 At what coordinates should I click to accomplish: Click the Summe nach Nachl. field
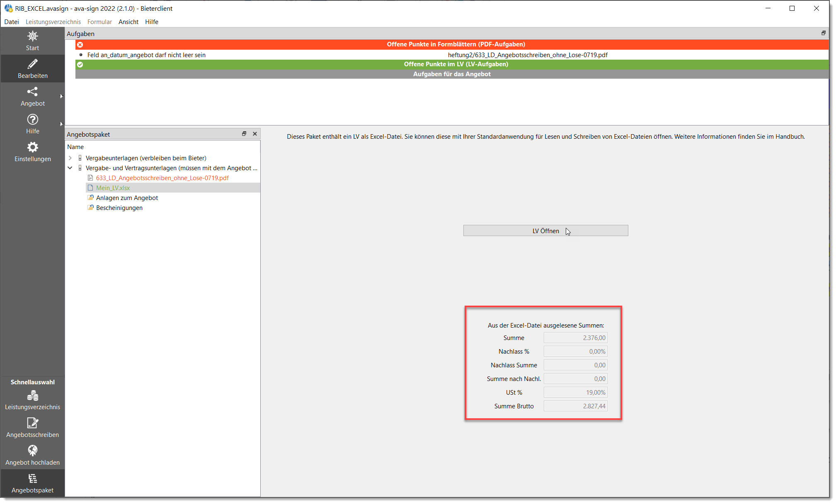(x=575, y=379)
